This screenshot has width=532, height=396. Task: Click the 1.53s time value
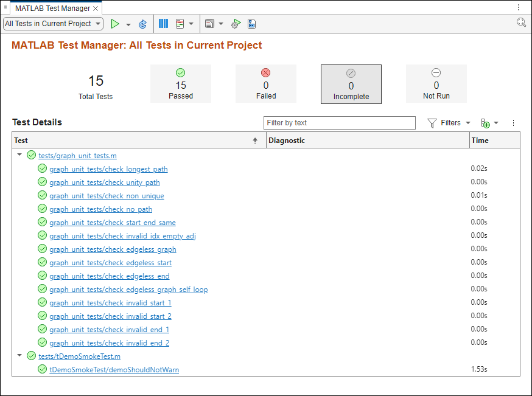tap(479, 369)
